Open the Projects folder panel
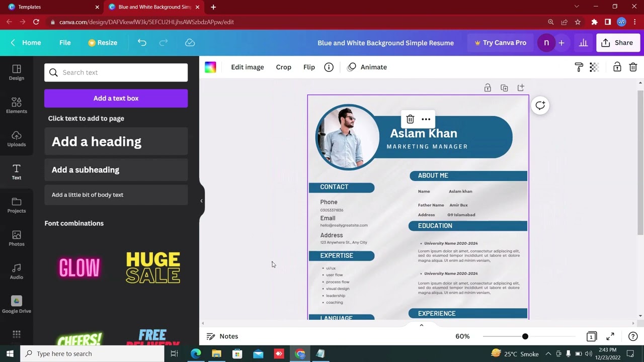 click(x=16, y=205)
